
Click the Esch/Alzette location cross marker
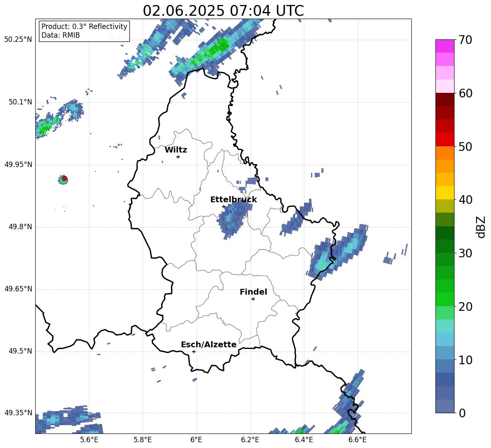(194, 351)
